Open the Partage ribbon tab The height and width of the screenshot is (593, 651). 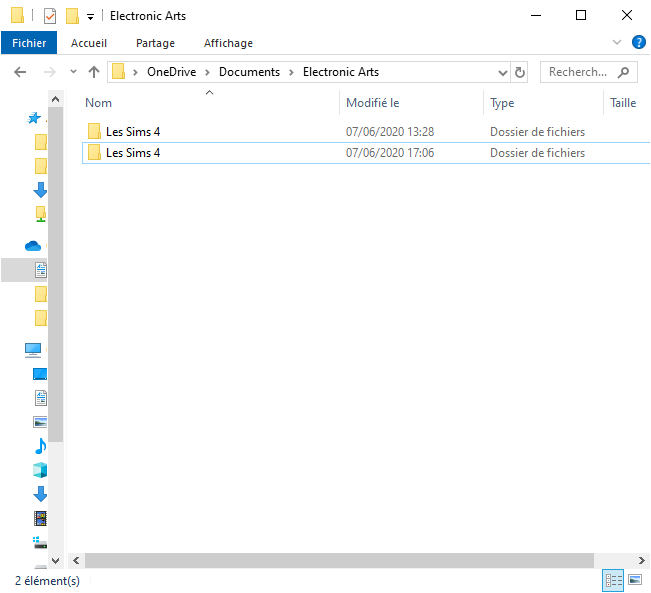(155, 43)
